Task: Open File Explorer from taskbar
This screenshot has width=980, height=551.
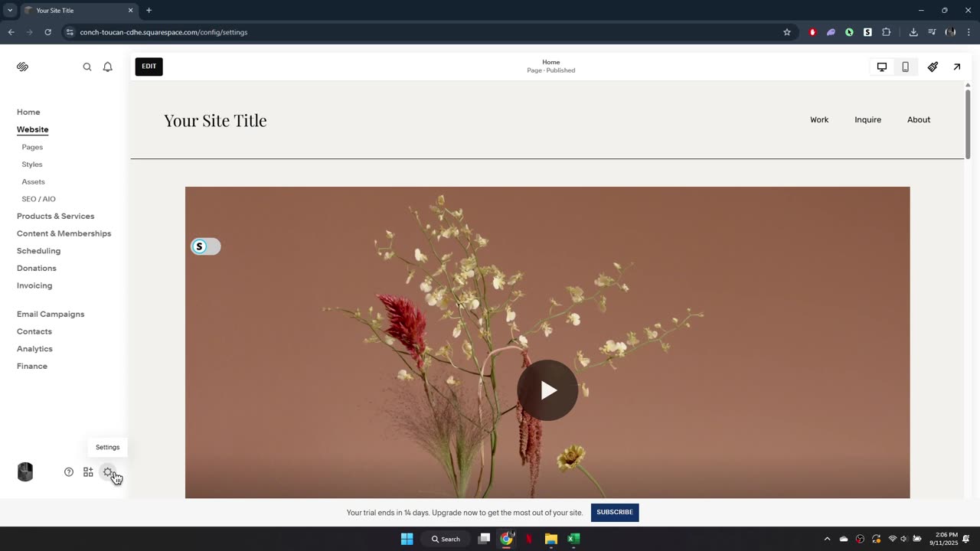Action: point(550,539)
